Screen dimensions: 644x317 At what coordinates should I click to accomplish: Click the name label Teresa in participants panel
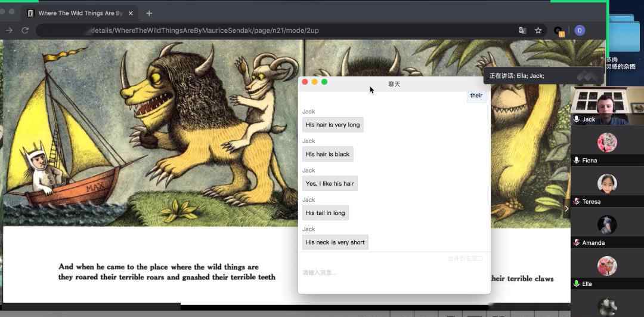point(591,201)
